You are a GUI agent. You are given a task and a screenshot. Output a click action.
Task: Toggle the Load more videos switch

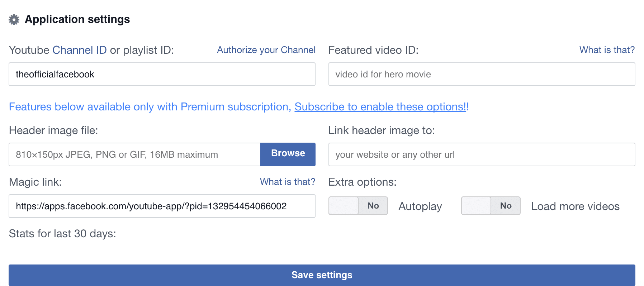click(491, 206)
